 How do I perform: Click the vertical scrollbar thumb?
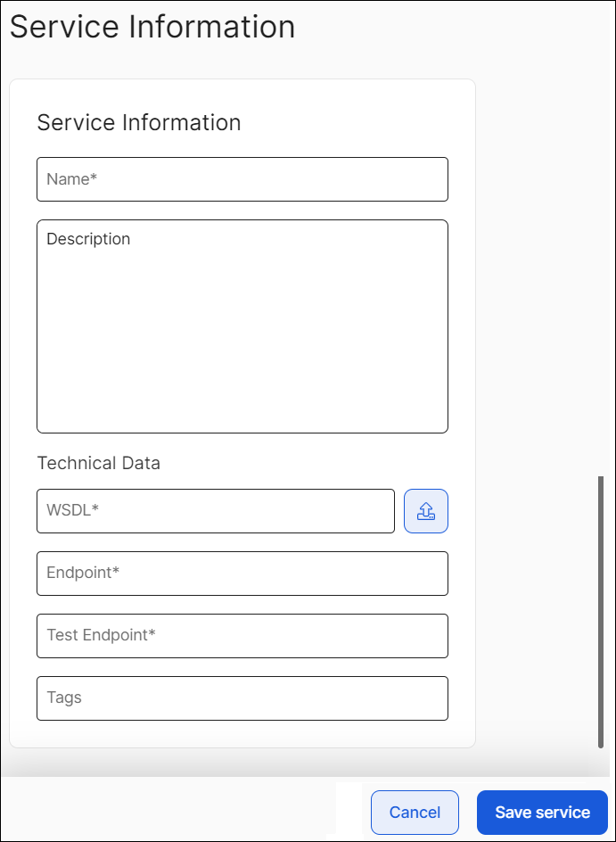pos(601,611)
